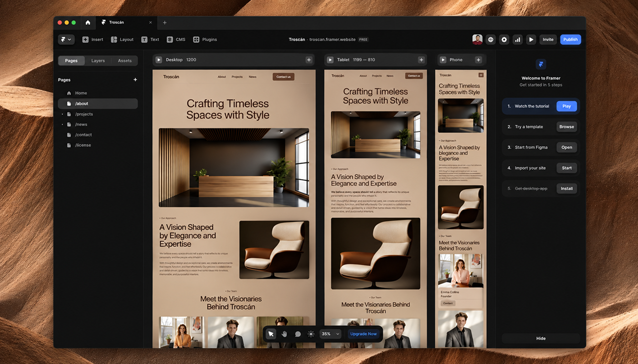The width and height of the screenshot is (638, 364).
Task: Select the comment tool
Action: pyautogui.click(x=298, y=334)
